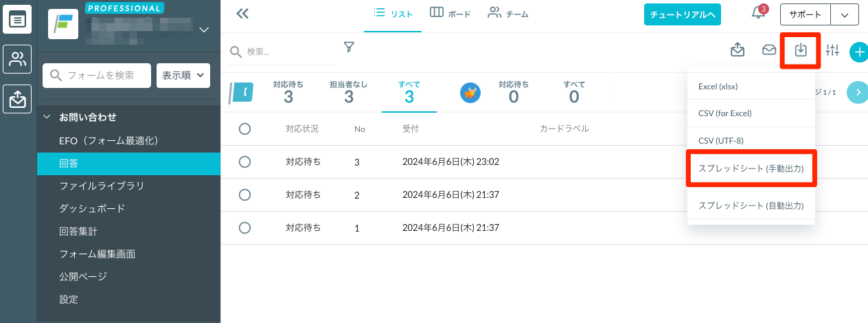
Task: Choose スプレッドシート (手動出力) from menu
Action: coord(751,168)
